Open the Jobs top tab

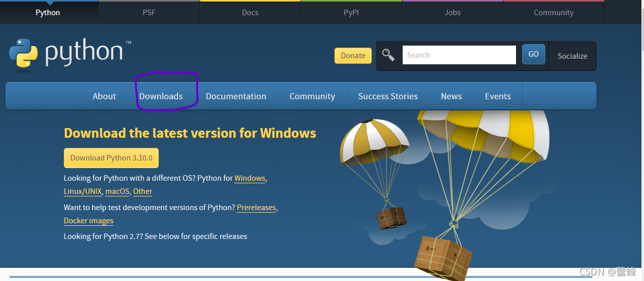[x=453, y=12]
